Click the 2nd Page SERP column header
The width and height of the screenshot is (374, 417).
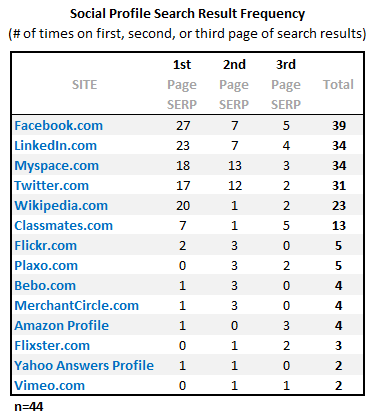pos(234,84)
